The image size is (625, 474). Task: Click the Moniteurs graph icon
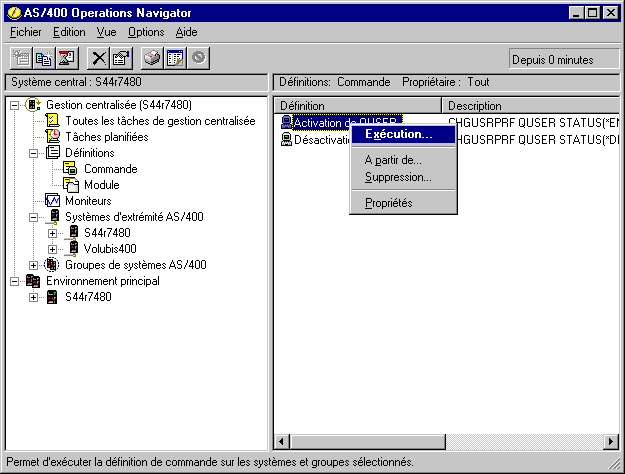tap(53, 201)
